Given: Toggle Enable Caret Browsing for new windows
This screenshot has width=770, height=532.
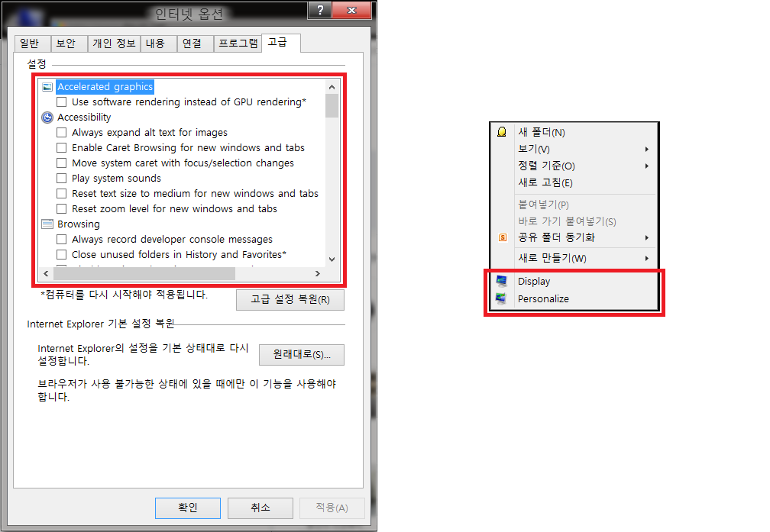Looking at the screenshot, I should pos(61,148).
